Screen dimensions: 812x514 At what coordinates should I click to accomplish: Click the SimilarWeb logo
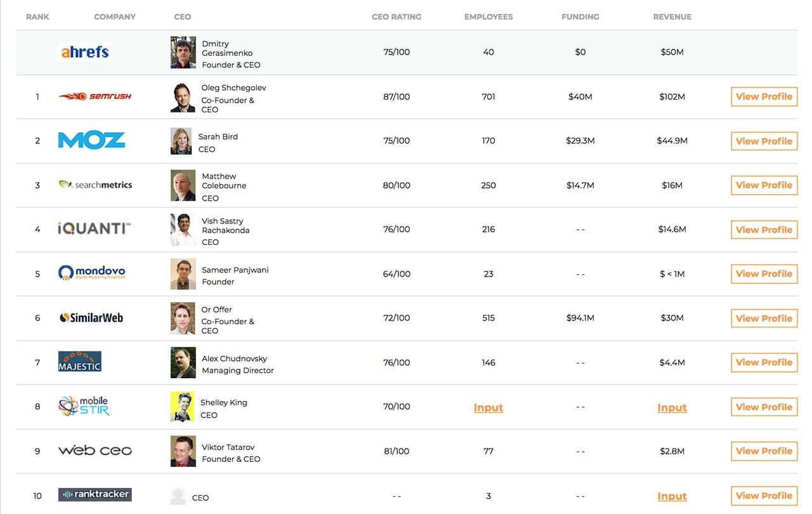pos(91,318)
